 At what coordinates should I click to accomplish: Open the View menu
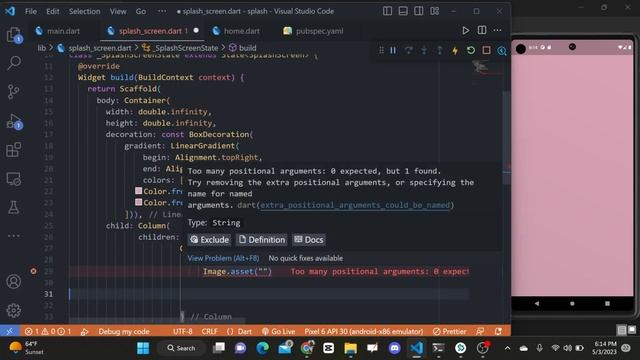point(118,11)
